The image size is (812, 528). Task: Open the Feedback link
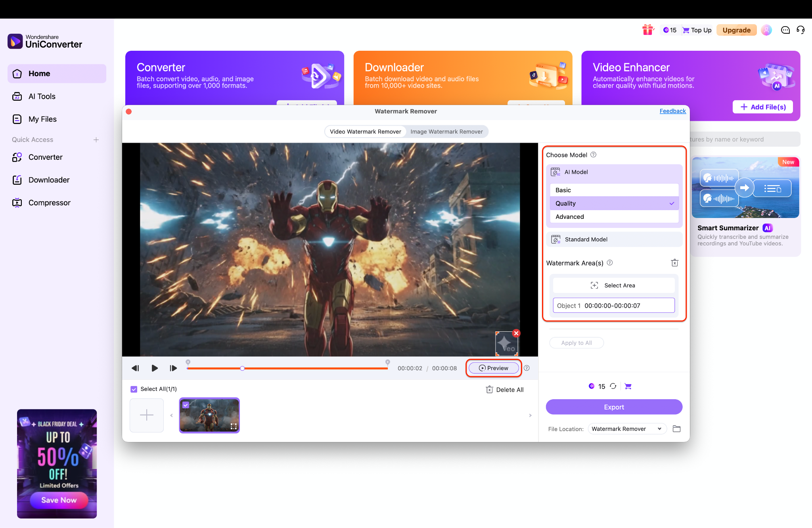click(x=672, y=111)
